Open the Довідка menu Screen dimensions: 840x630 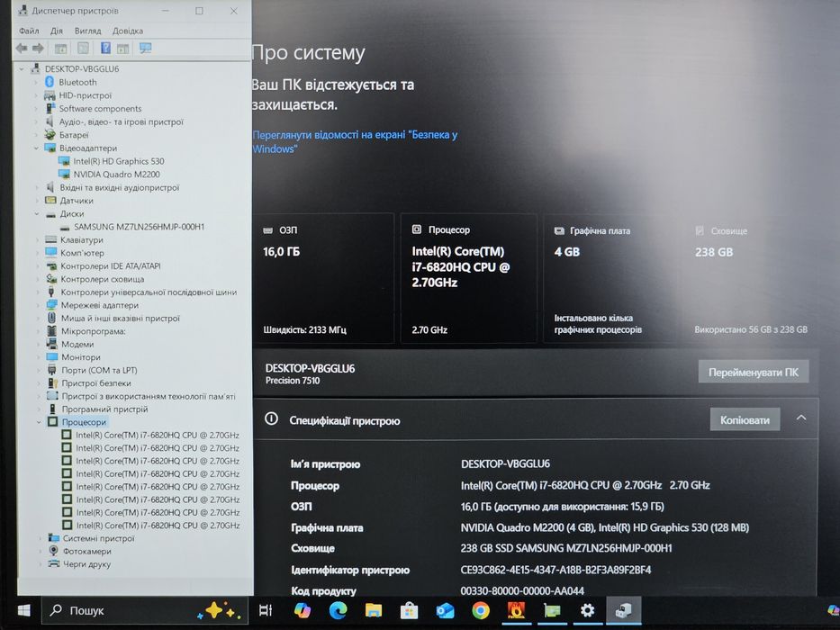[x=128, y=31]
